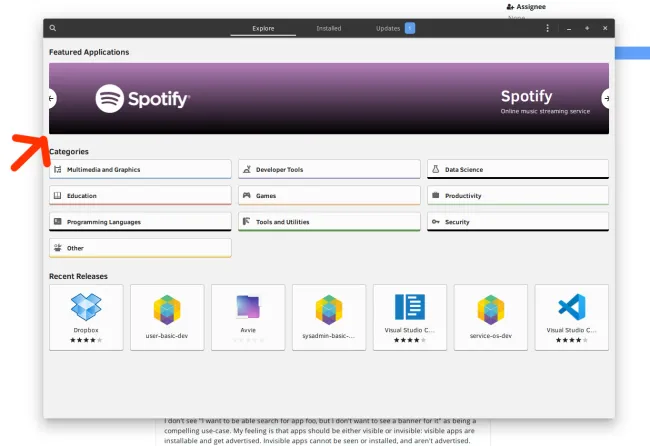This screenshot has width=650, height=446.
Task: Click Spotify title text in banner
Action: pos(526,96)
